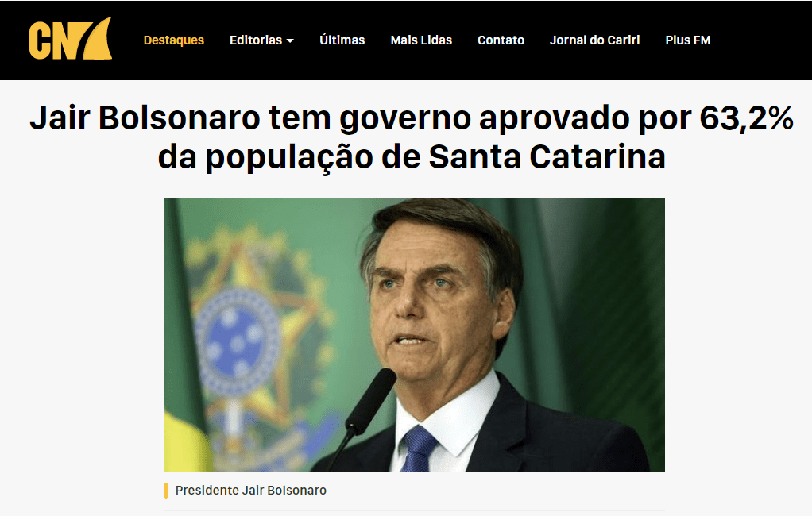Click the yellow caption marker bar
The width and height of the screenshot is (812, 516).
(x=166, y=490)
